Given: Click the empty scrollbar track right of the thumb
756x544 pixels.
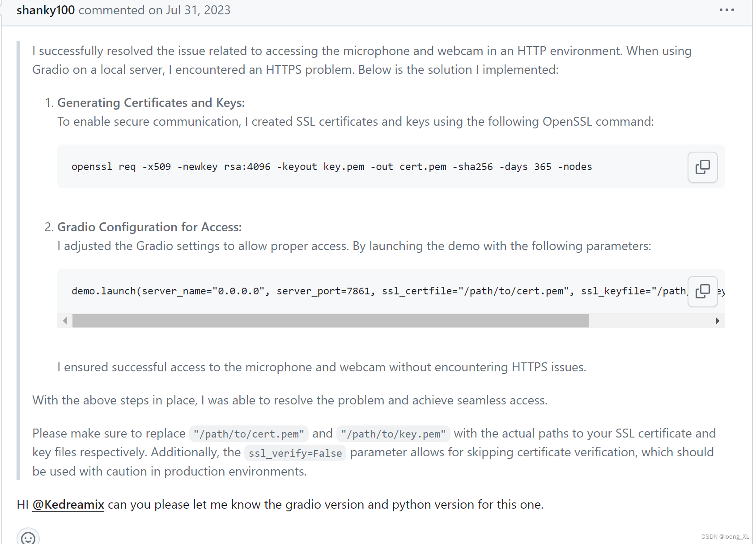Looking at the screenshot, I should pyautogui.click(x=650, y=321).
